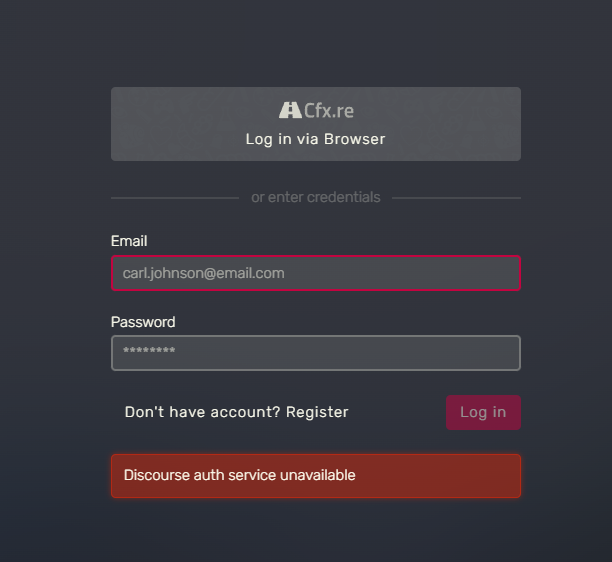612x562 pixels.
Task: Click the Cfx.re wordmark text
Action: point(329,110)
